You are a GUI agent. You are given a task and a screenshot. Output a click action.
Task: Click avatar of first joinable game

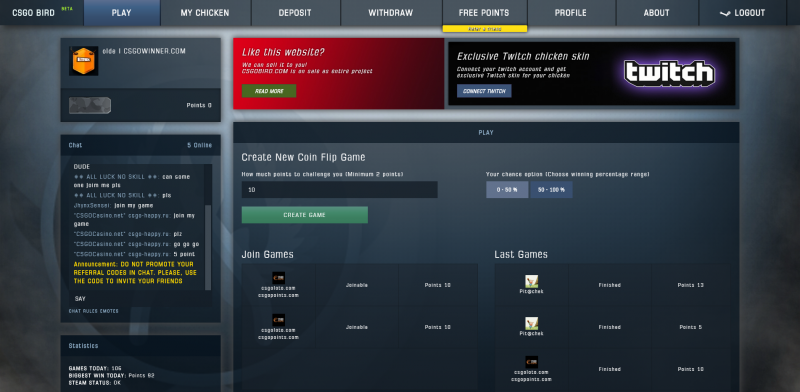(279, 278)
